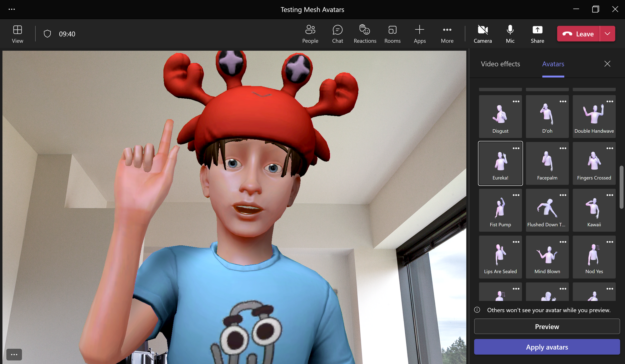625x364 pixels.
Task: Click the More options toolbar button
Action: click(x=446, y=33)
